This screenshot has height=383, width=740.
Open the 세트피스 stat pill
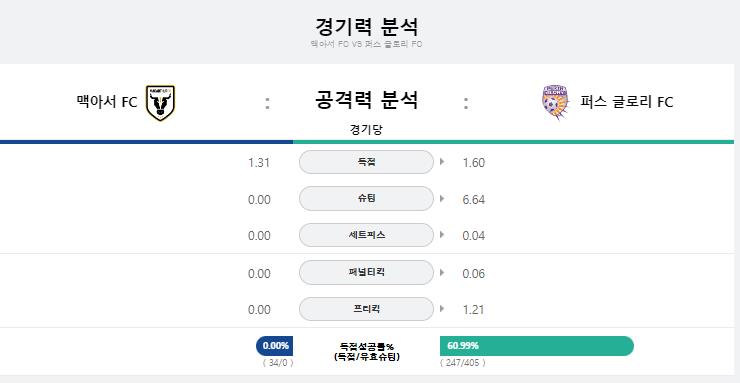coord(366,235)
